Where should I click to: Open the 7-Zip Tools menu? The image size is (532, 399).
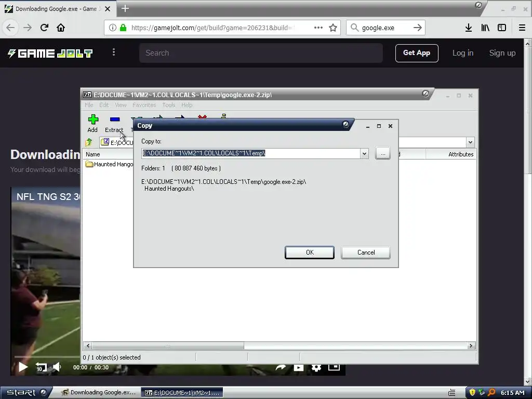[169, 105]
